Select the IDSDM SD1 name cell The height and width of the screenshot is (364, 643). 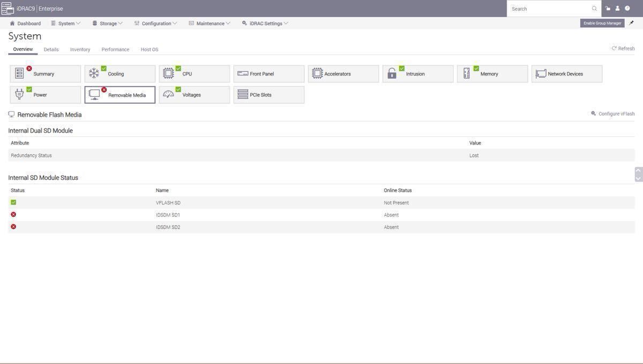point(168,215)
